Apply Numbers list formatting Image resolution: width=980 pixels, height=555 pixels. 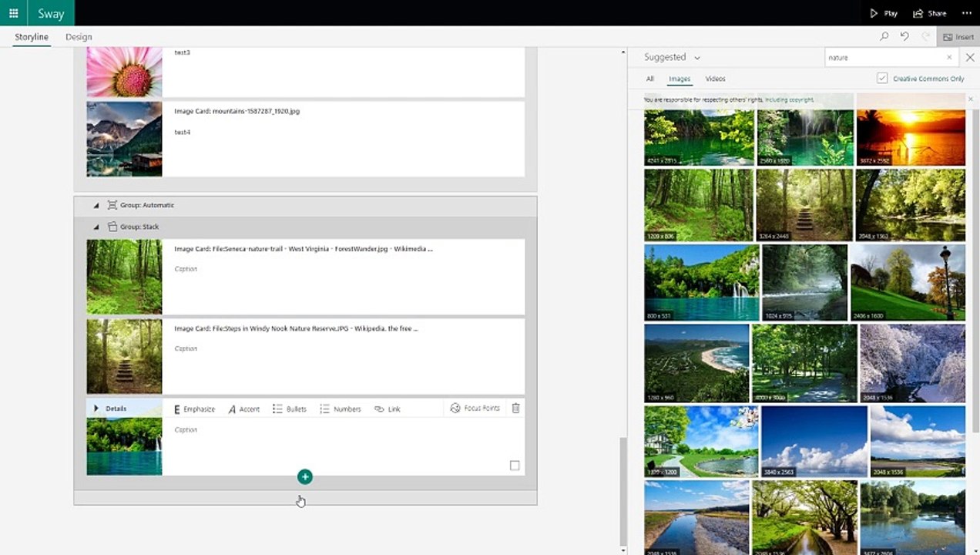341,409
